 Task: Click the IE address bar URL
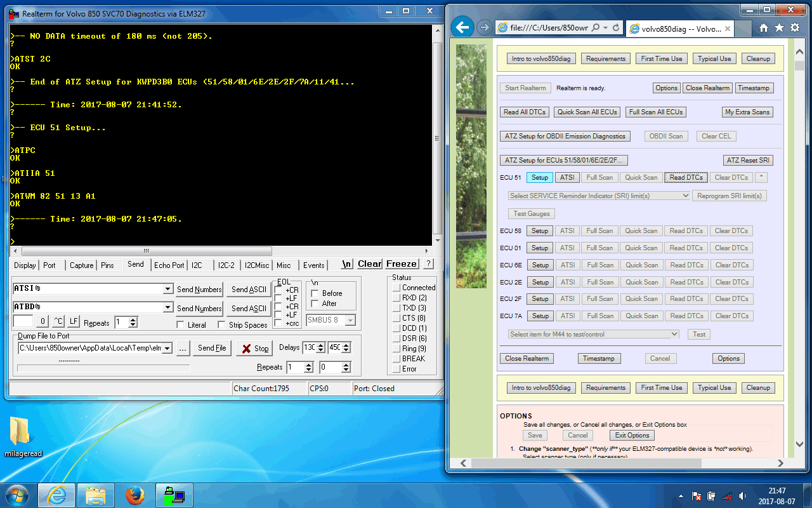(550, 28)
